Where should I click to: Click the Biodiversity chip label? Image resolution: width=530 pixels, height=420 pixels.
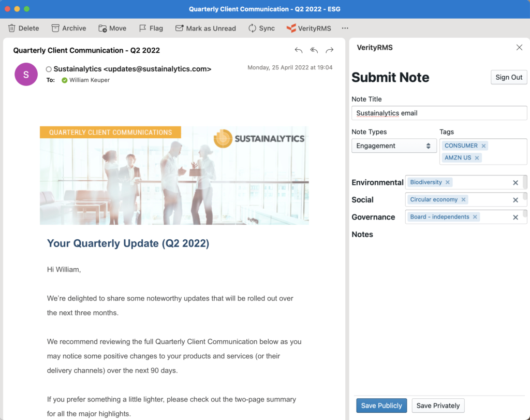[426, 182]
